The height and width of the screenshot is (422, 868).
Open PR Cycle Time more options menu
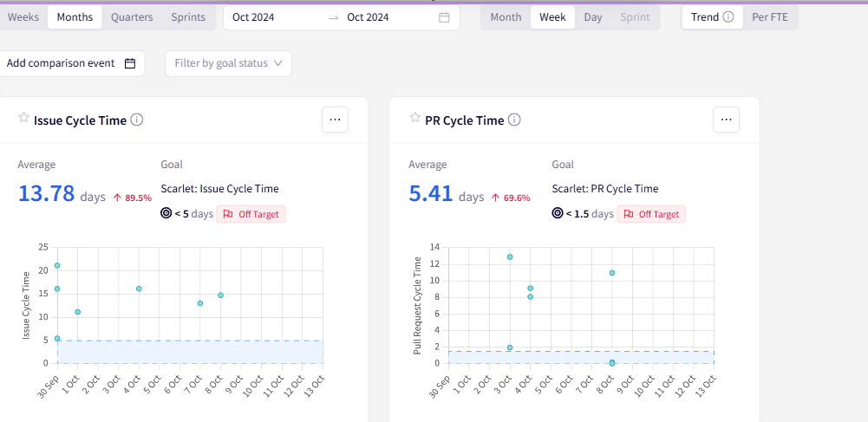[727, 120]
